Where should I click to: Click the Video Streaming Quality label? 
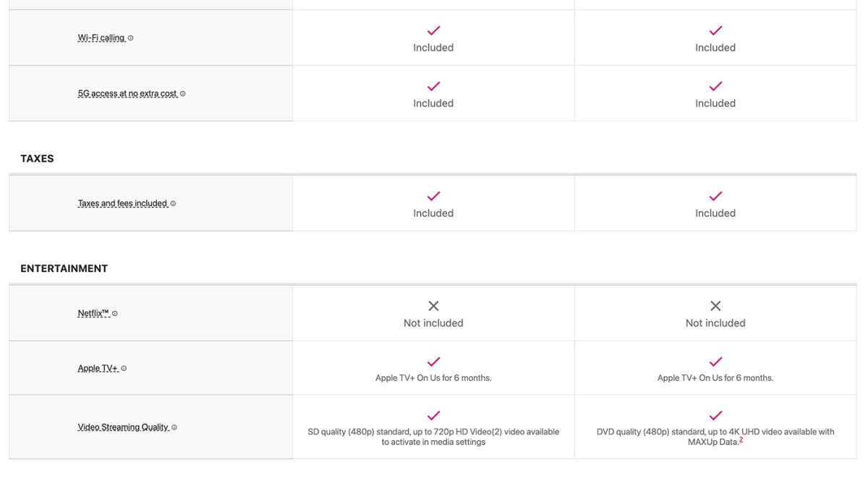(123, 427)
